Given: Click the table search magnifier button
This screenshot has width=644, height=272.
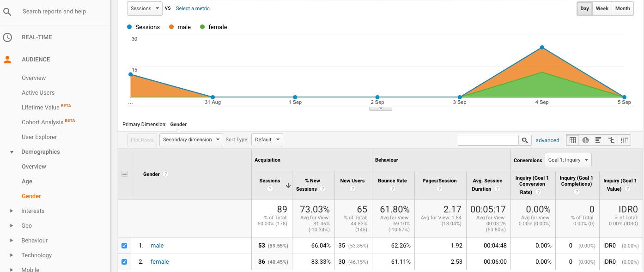Looking at the screenshot, I should point(525,140).
